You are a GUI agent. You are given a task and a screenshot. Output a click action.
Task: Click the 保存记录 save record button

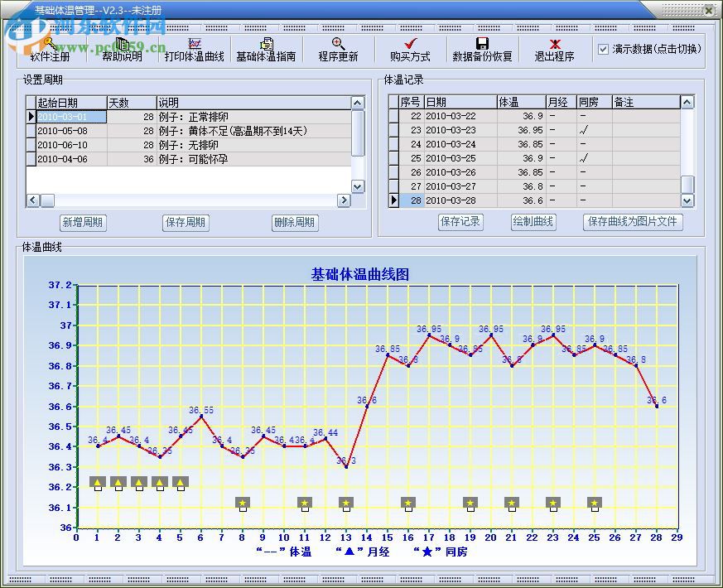[x=460, y=222]
